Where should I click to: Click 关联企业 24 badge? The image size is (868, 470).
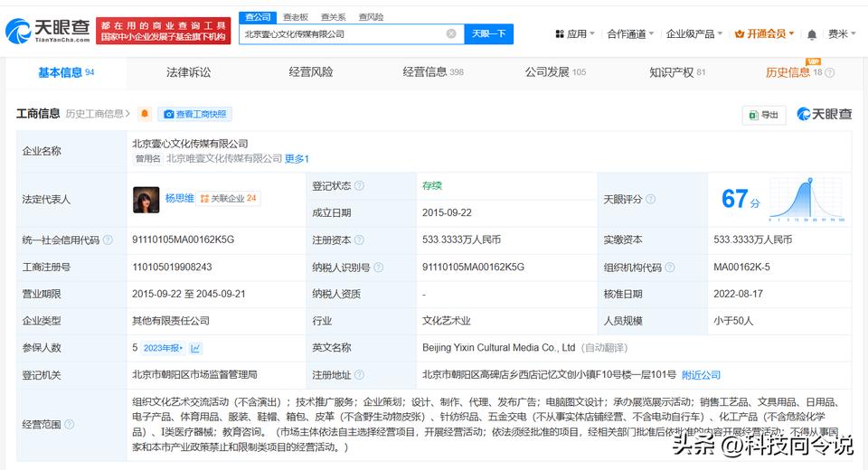(228, 198)
